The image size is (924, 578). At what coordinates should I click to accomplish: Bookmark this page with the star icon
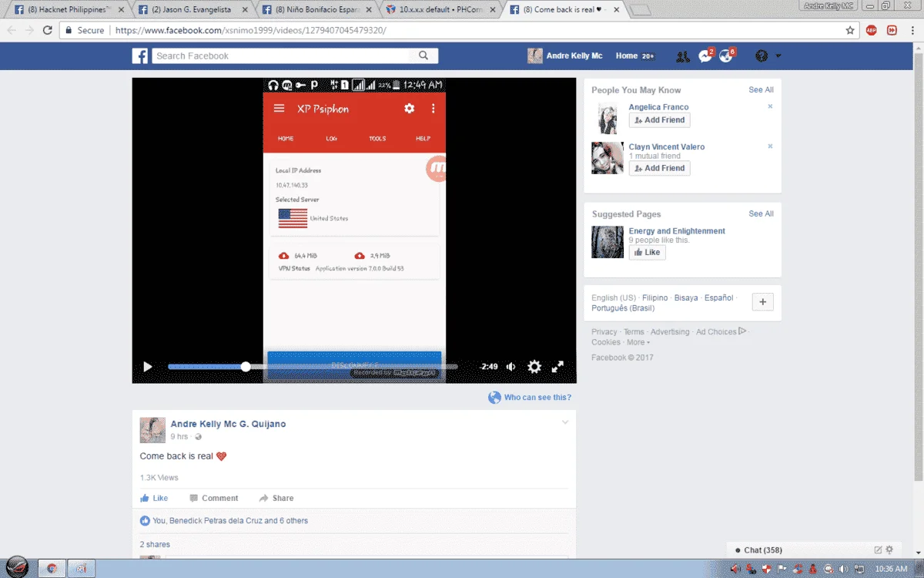(x=850, y=30)
